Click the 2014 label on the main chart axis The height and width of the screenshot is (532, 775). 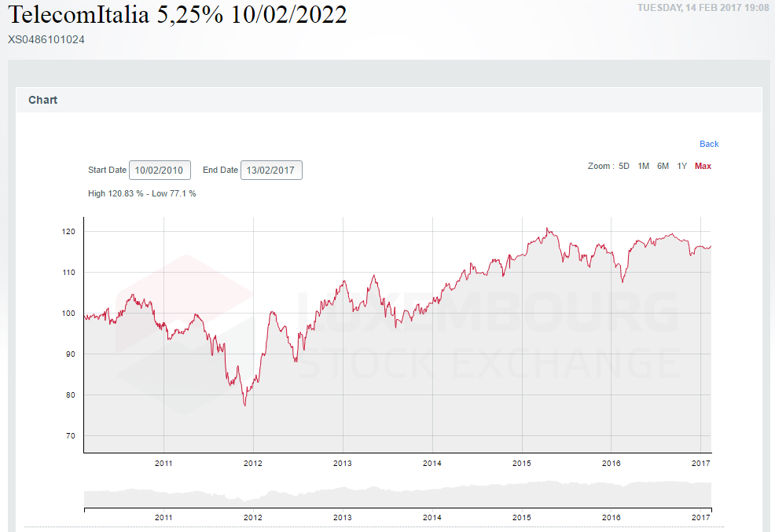pyautogui.click(x=432, y=464)
